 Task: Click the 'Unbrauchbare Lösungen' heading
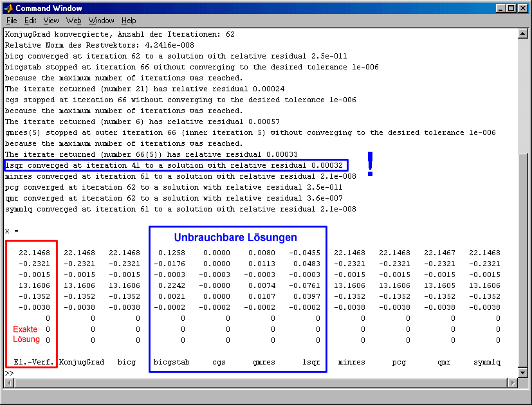pos(235,238)
